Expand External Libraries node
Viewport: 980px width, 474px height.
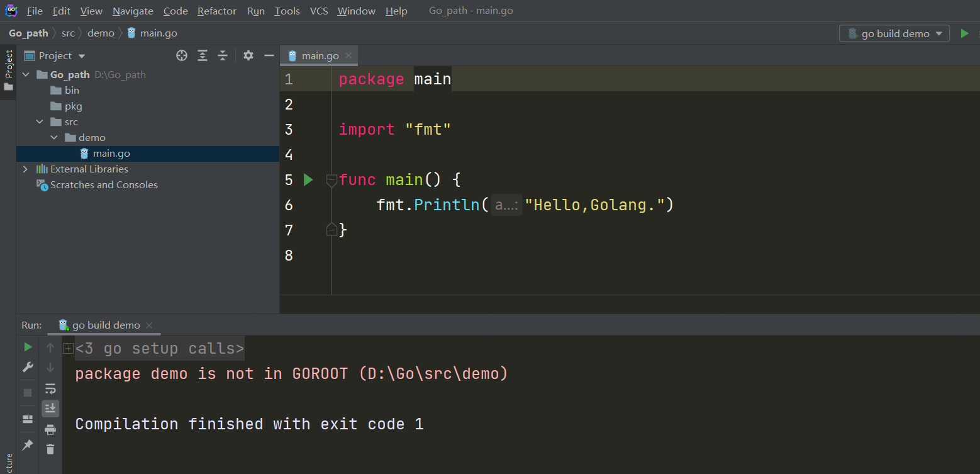click(25, 169)
